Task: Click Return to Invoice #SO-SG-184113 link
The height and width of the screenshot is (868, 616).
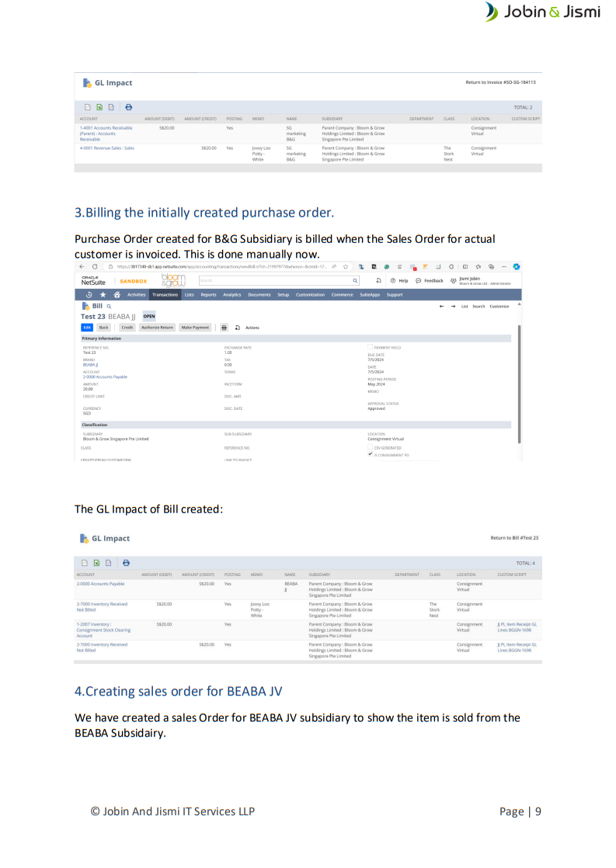Action: [501, 82]
